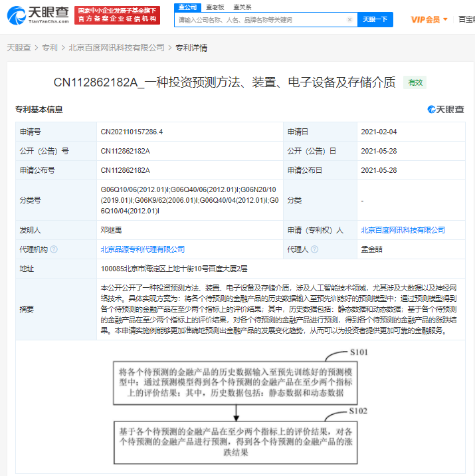Clear the search box with the X icon
The width and height of the screenshot is (475, 476).
pos(349,20)
